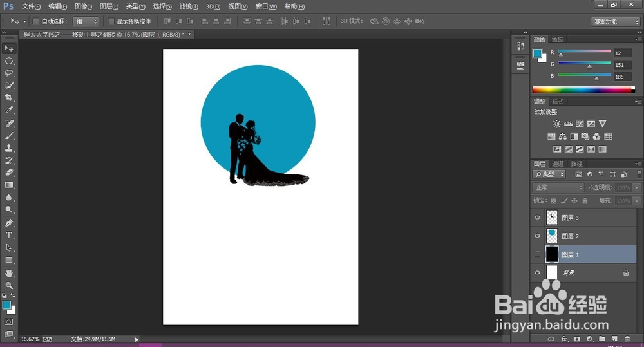Click the foreground color swatch in toolbar
Viewport: 644px width, 347px height.
point(6,305)
